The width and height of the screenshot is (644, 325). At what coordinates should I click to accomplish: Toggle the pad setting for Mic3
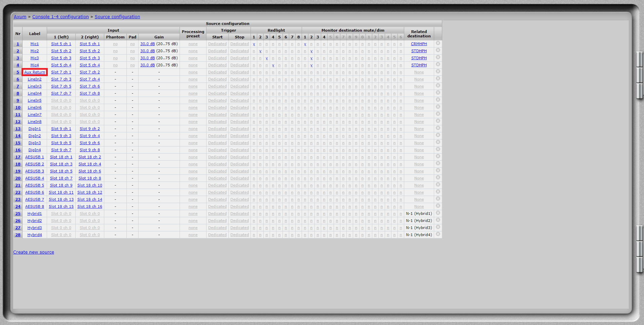pos(132,58)
